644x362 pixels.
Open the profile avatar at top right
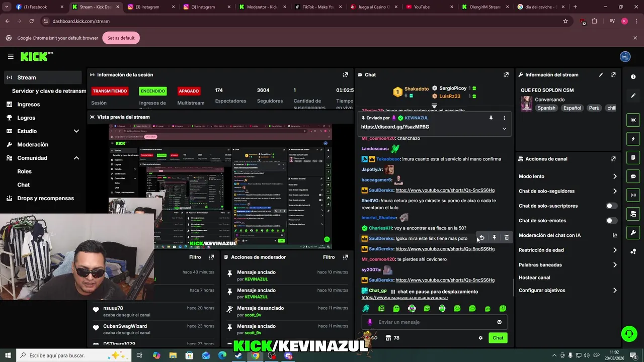(x=625, y=57)
